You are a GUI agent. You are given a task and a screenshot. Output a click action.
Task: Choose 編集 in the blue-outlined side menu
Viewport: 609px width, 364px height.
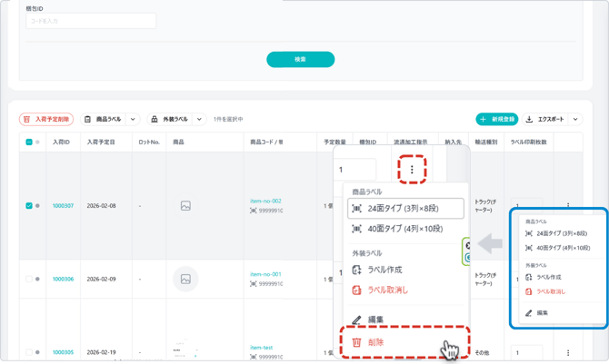[x=542, y=313]
